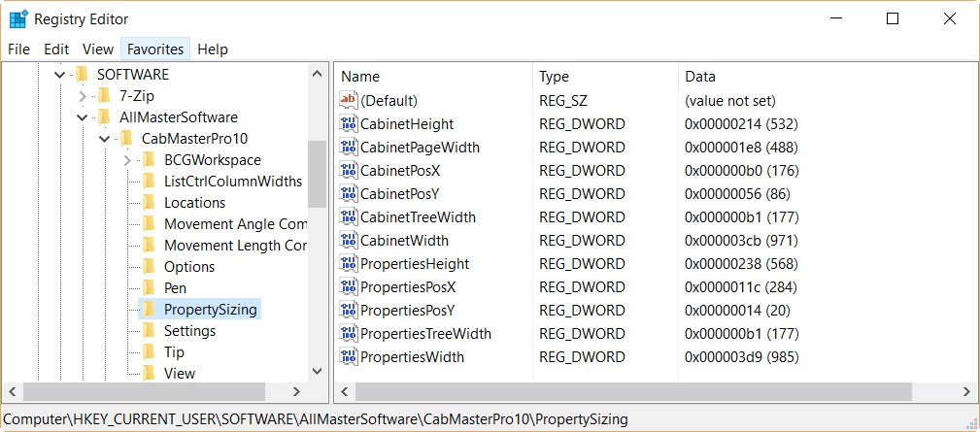Select the PropertiesWidth DWORD icon
The image size is (980, 432).
(x=348, y=357)
